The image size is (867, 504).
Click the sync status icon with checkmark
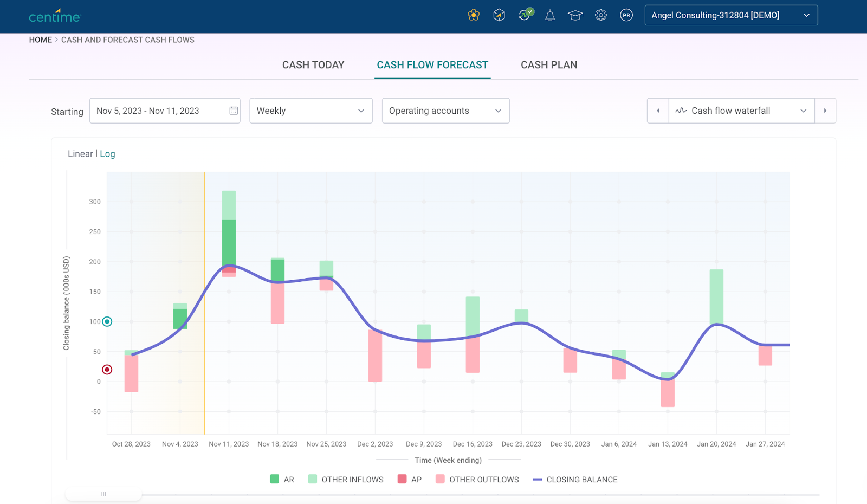tap(525, 15)
